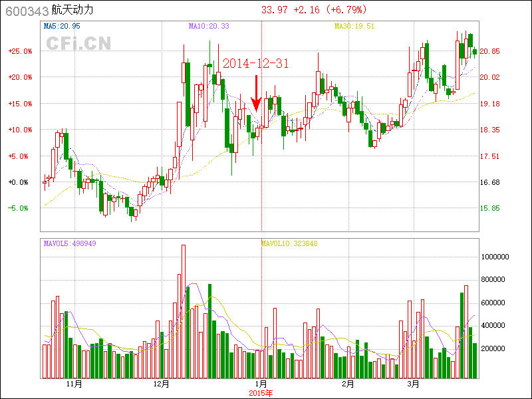Click the 2015年 year label
Viewport: 532px width, 399px height.
coord(261,393)
